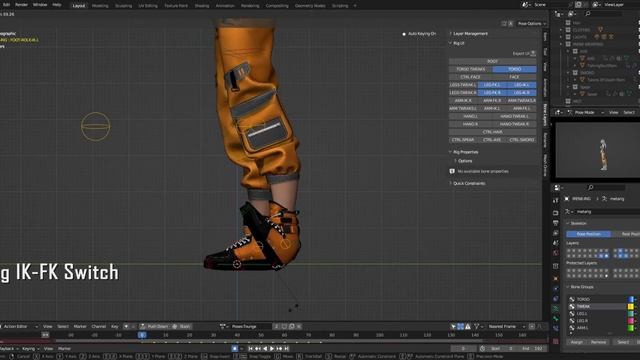The height and width of the screenshot is (360, 640).
Task: Click the LEG.R pink color swatch
Action: pos(631,321)
